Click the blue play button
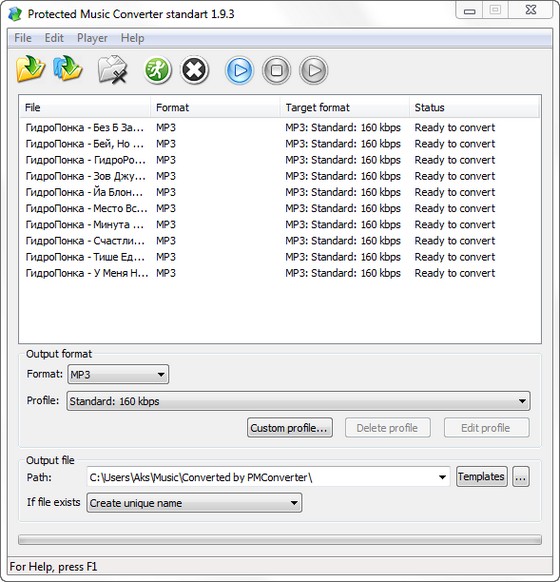The image size is (560, 582). coord(239,70)
